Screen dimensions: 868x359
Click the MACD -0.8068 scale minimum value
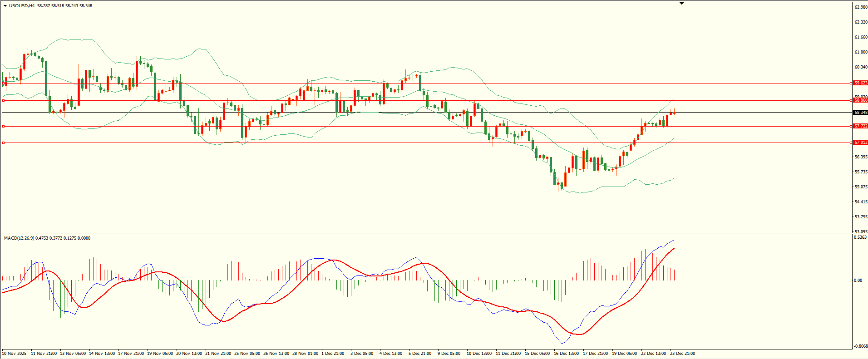coord(860,346)
